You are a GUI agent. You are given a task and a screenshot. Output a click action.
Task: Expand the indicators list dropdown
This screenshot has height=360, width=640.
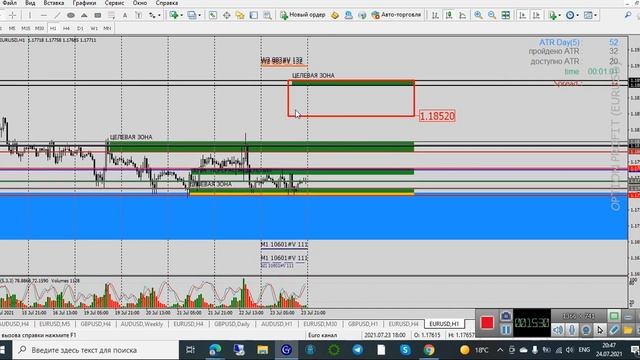[559, 15]
